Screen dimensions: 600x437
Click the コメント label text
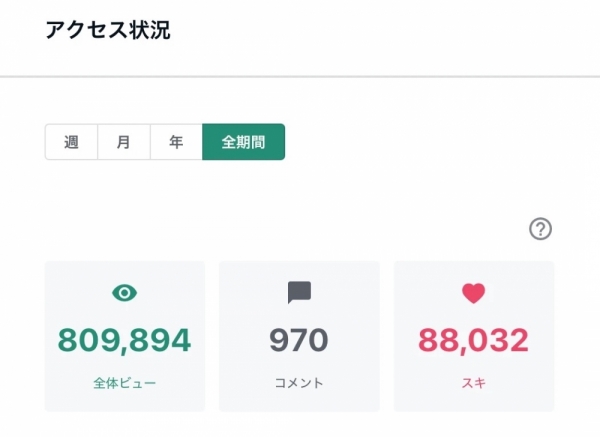click(299, 383)
